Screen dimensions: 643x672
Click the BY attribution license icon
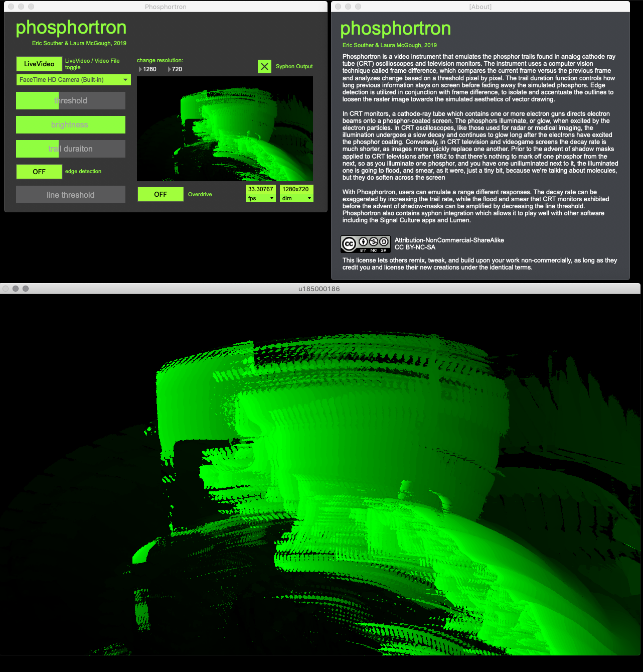click(362, 243)
